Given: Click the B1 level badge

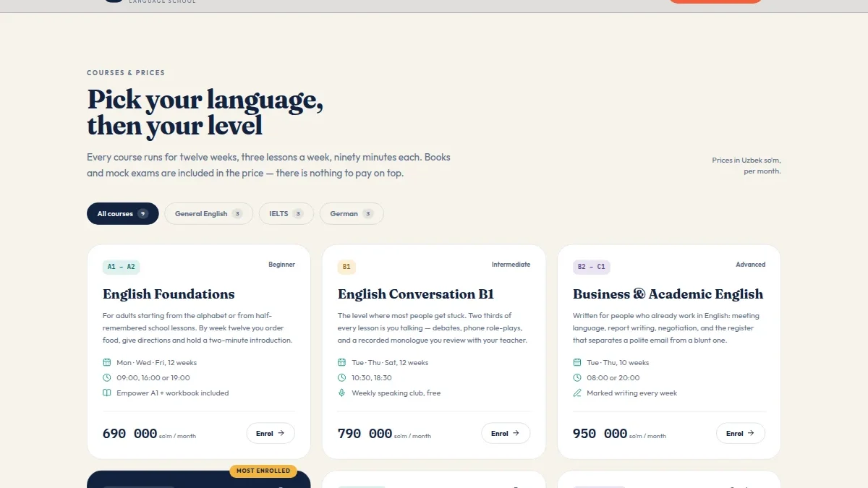Looking at the screenshot, I should pyautogui.click(x=346, y=267).
